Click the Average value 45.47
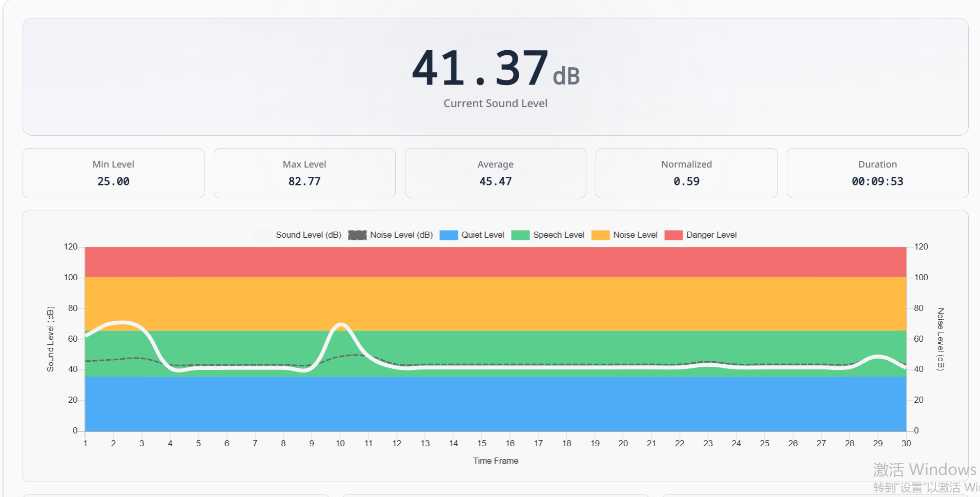980x497 pixels. click(x=495, y=181)
